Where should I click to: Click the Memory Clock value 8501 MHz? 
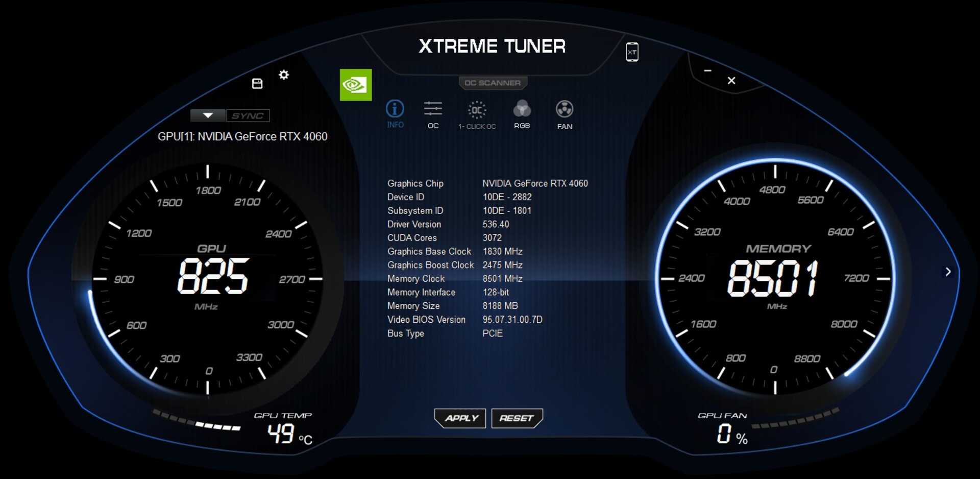tap(502, 279)
